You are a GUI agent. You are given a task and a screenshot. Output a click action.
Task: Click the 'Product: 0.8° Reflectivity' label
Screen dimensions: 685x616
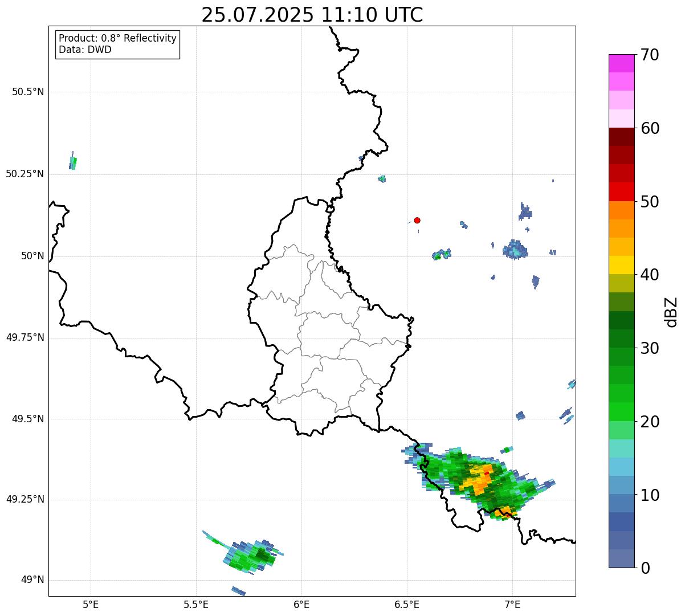point(117,38)
